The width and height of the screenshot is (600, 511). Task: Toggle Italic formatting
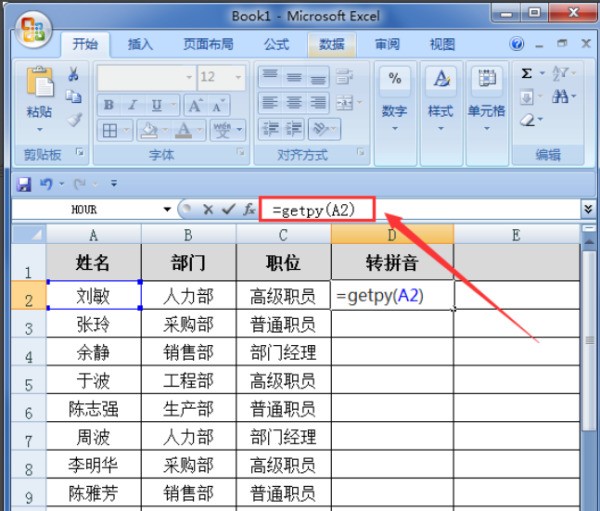[130, 104]
